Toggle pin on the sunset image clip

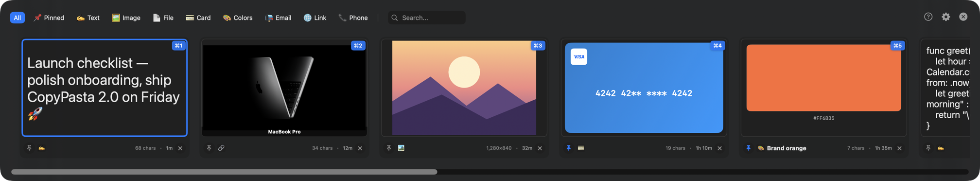click(x=389, y=148)
